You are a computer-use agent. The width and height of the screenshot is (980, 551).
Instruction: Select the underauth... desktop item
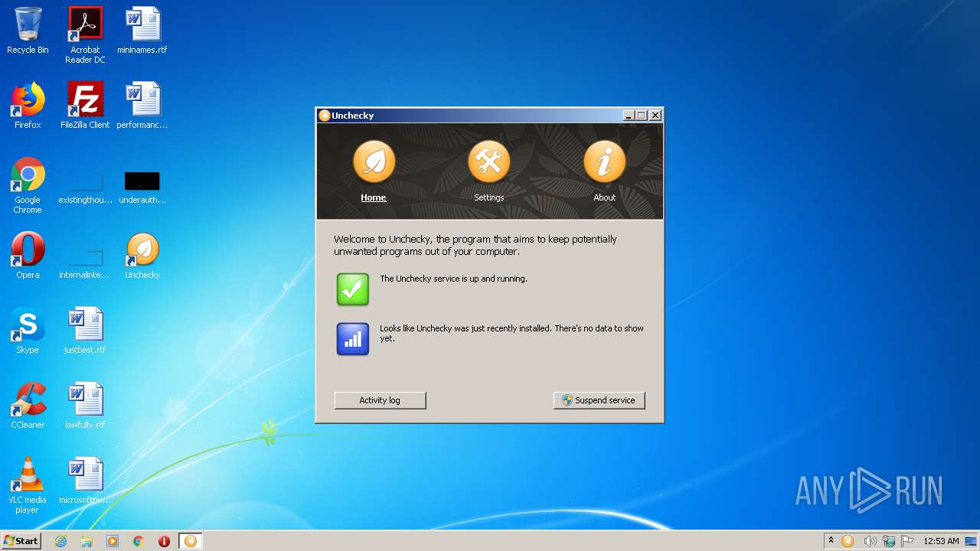pos(142,187)
